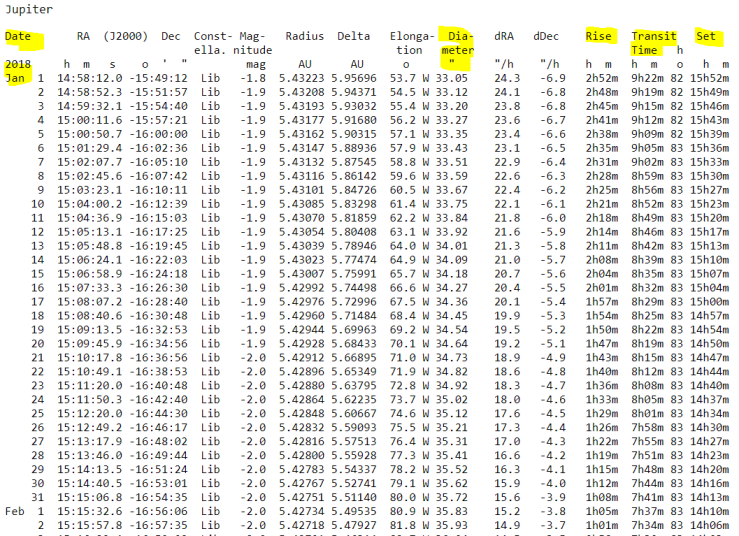Select the 2h52m rise time value

(x=602, y=78)
